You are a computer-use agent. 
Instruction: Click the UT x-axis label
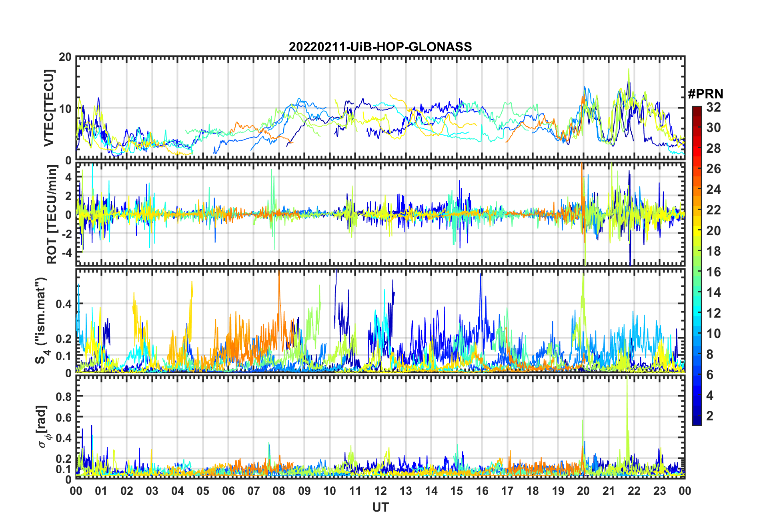380,507
